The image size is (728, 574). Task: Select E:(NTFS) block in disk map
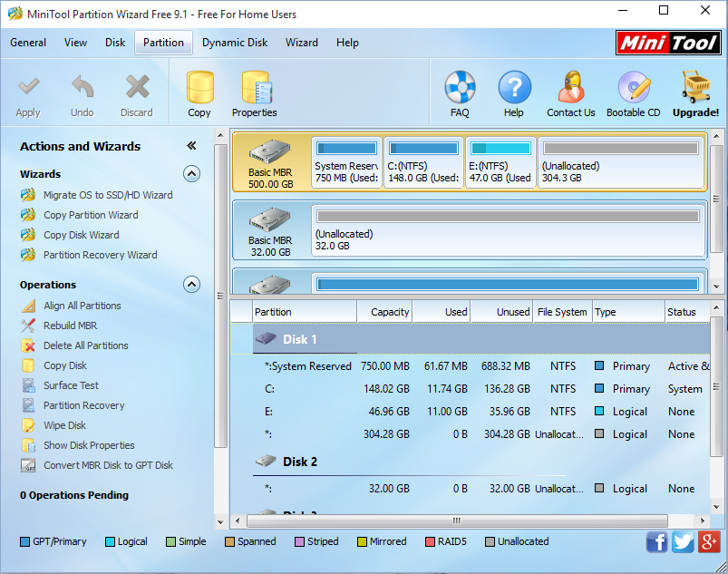click(x=500, y=162)
